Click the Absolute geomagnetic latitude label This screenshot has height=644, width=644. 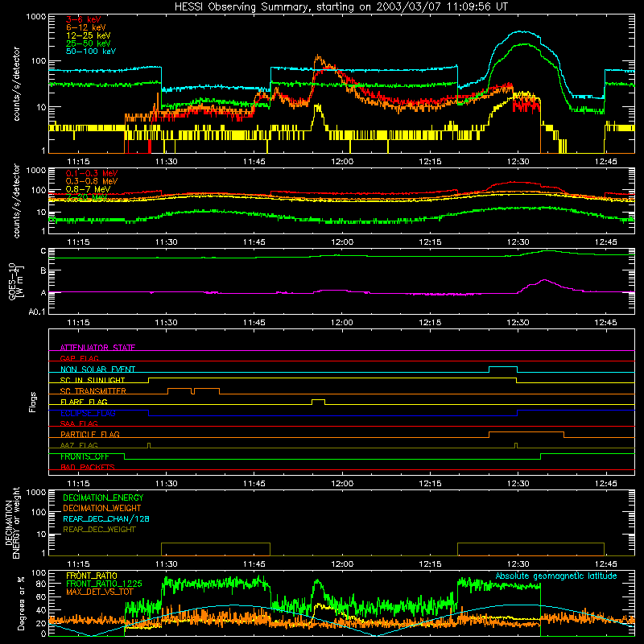[x=556, y=576]
